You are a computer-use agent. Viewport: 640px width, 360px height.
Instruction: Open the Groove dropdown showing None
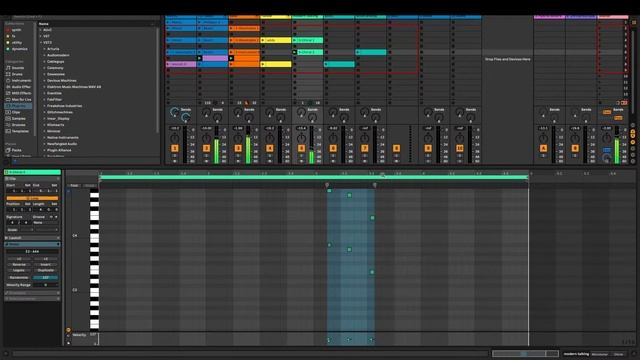[45, 222]
